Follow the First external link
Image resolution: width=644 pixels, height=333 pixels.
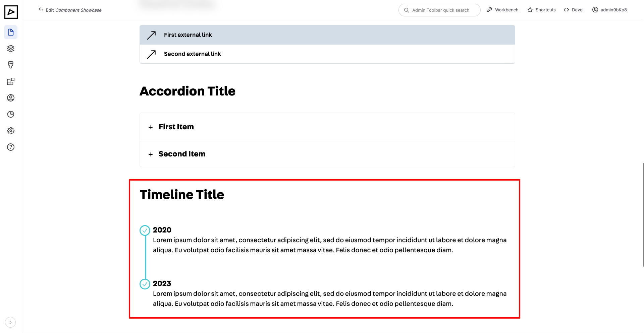point(188,35)
